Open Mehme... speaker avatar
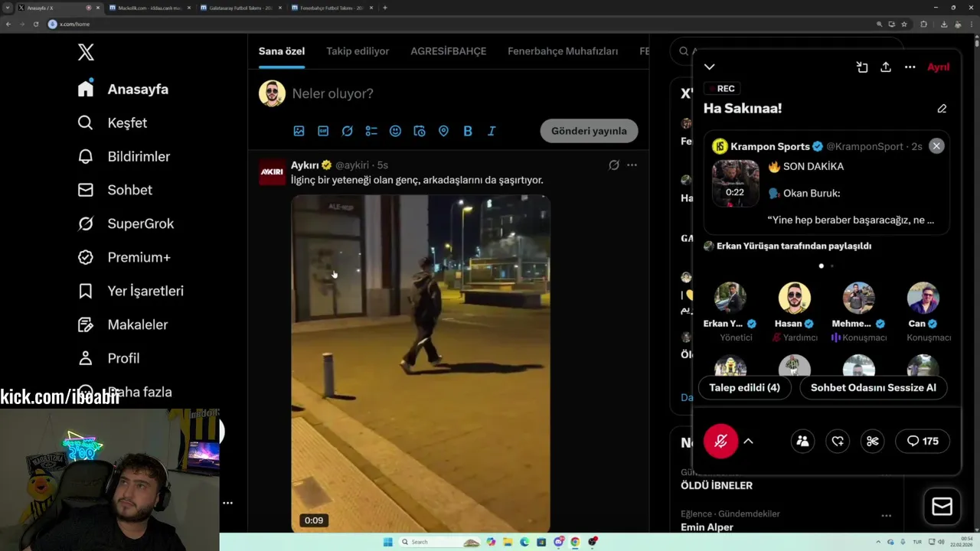 point(858,298)
